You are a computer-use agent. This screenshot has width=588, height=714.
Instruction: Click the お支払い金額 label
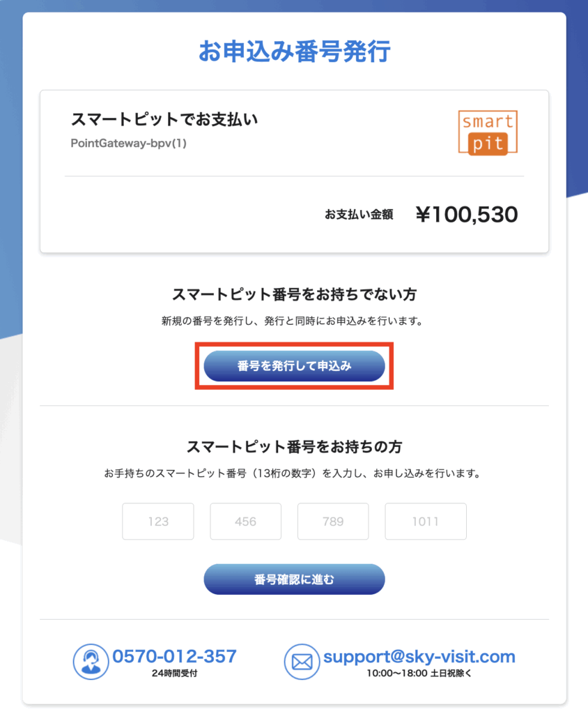click(x=359, y=215)
